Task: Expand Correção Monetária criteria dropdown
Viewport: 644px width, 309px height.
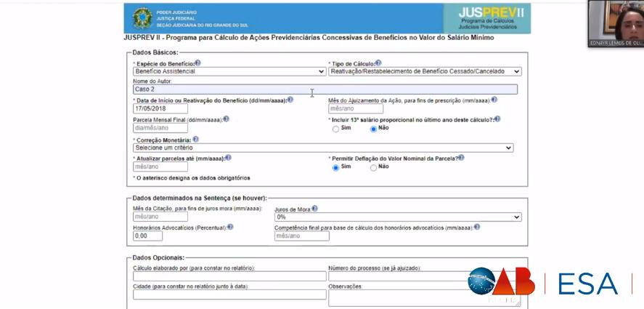Action: click(323, 148)
